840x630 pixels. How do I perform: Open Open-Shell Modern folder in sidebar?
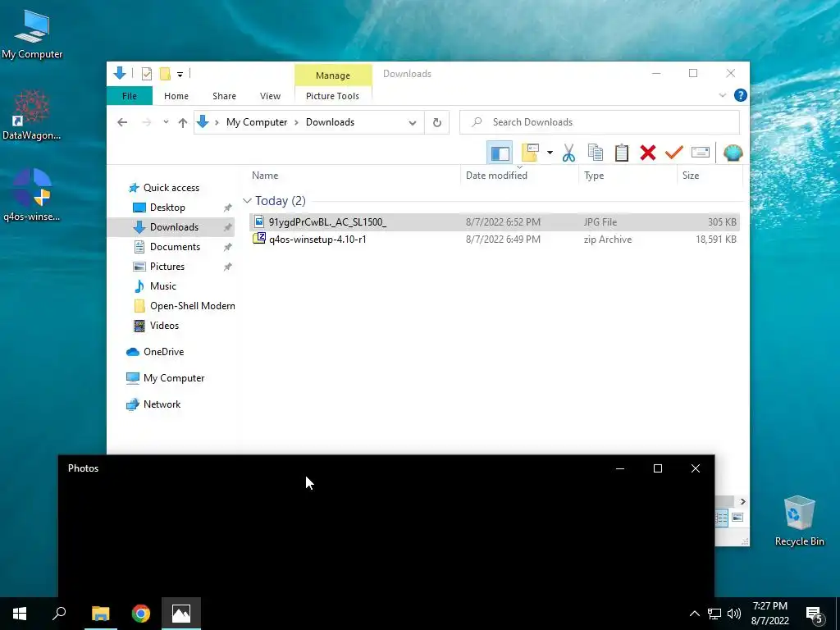pyautogui.click(x=192, y=306)
